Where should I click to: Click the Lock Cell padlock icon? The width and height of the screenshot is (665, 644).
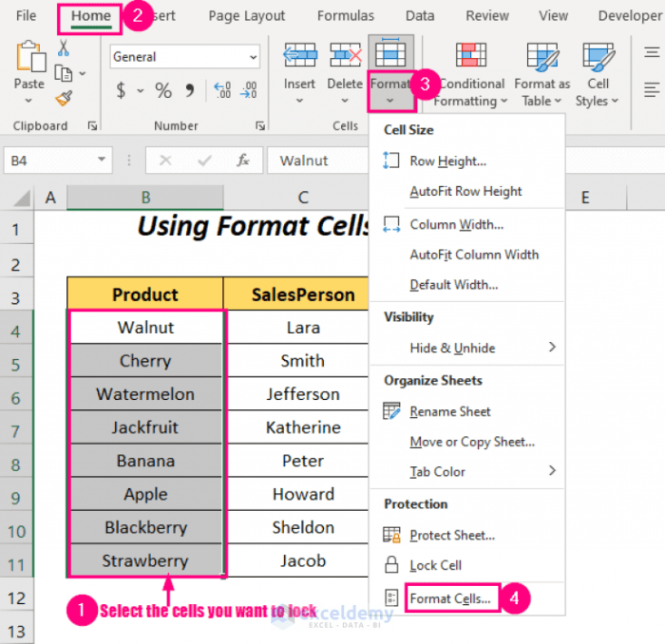pos(391,565)
